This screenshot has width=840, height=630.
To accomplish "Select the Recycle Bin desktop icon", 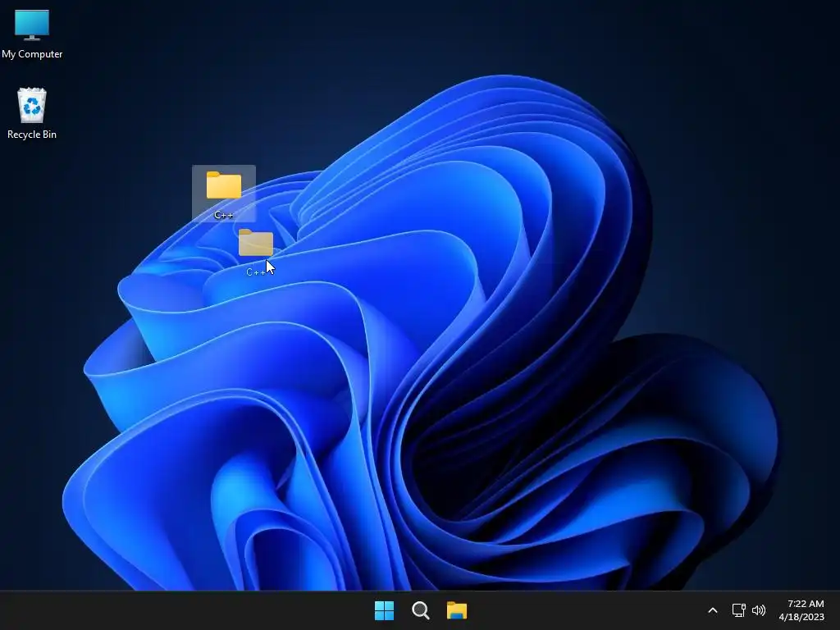I will [32, 113].
